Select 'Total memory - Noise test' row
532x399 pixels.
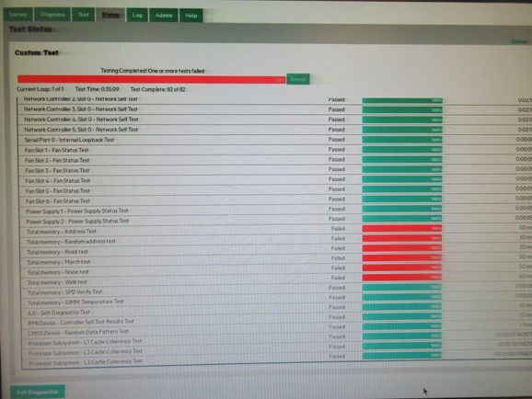pyautogui.click(x=275, y=270)
